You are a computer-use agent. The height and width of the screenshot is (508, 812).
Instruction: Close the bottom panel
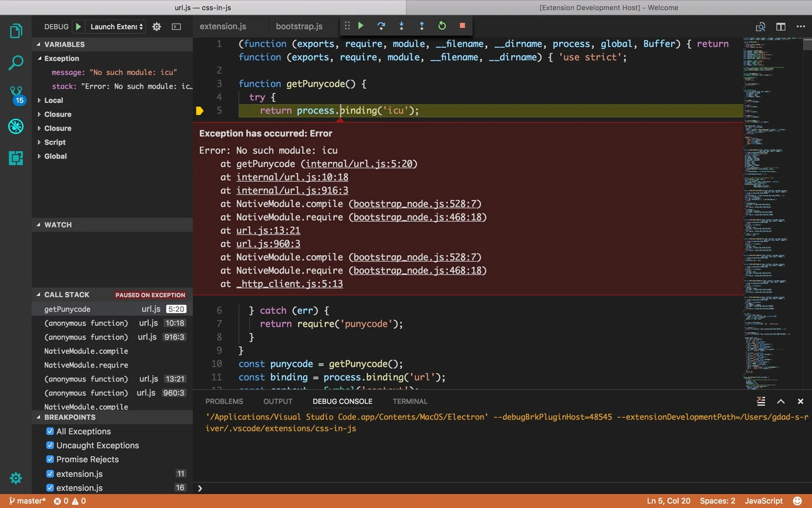pyautogui.click(x=801, y=401)
